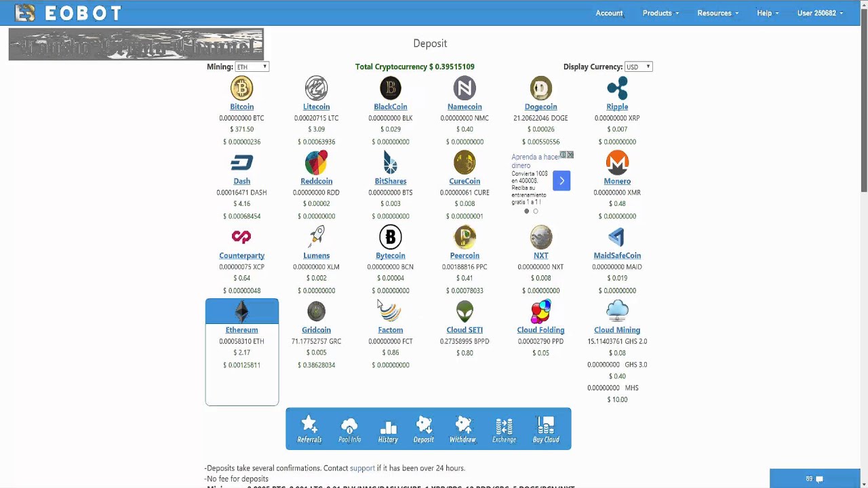Follow the Gridcoin link
Screen dimensions: 868x488
click(316, 330)
